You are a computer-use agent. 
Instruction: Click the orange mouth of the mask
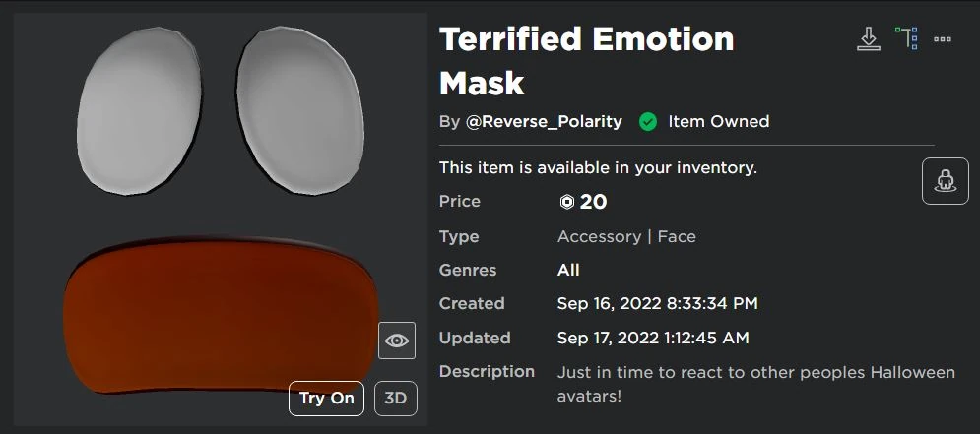(219, 313)
